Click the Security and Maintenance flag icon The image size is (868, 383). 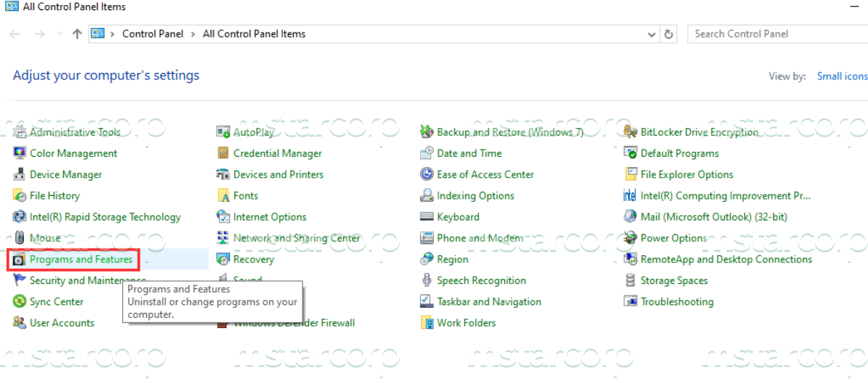tap(20, 280)
